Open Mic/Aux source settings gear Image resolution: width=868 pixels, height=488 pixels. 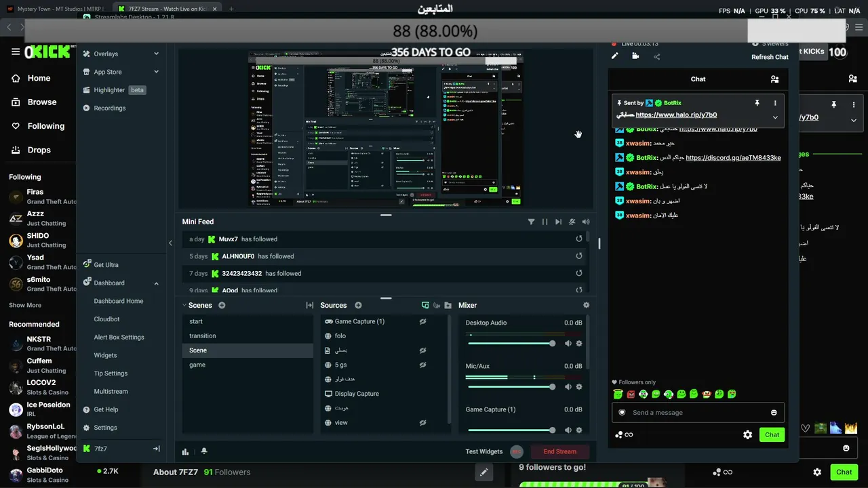579,387
